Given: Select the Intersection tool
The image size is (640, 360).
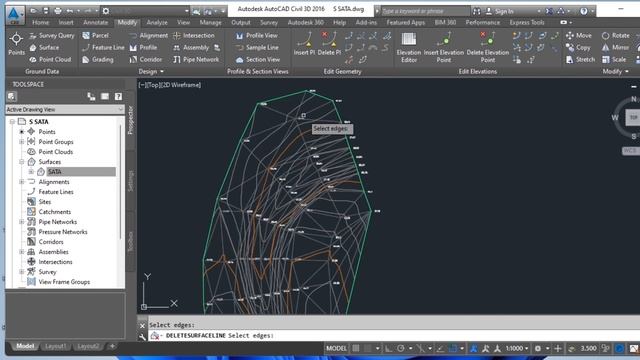Looking at the screenshot, I should tap(194, 36).
